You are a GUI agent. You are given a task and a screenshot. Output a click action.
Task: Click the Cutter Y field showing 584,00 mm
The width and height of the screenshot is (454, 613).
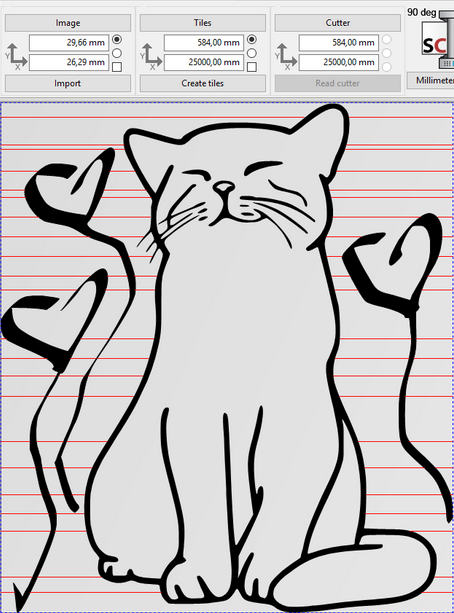[339, 43]
